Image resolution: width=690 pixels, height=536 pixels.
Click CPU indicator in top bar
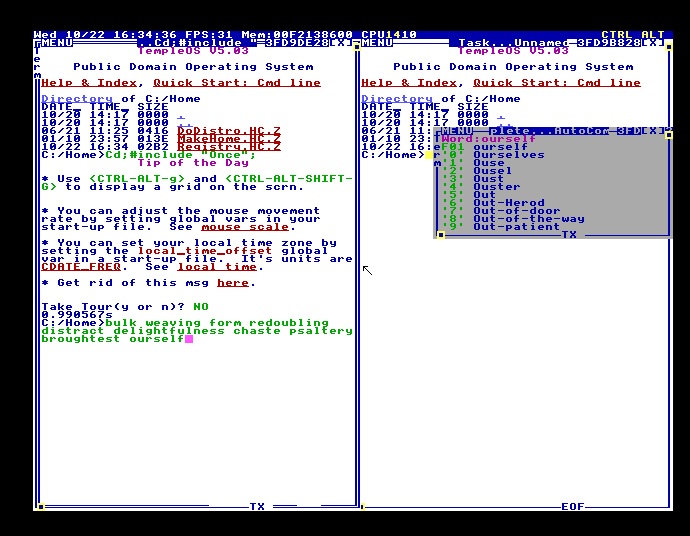[389, 34]
